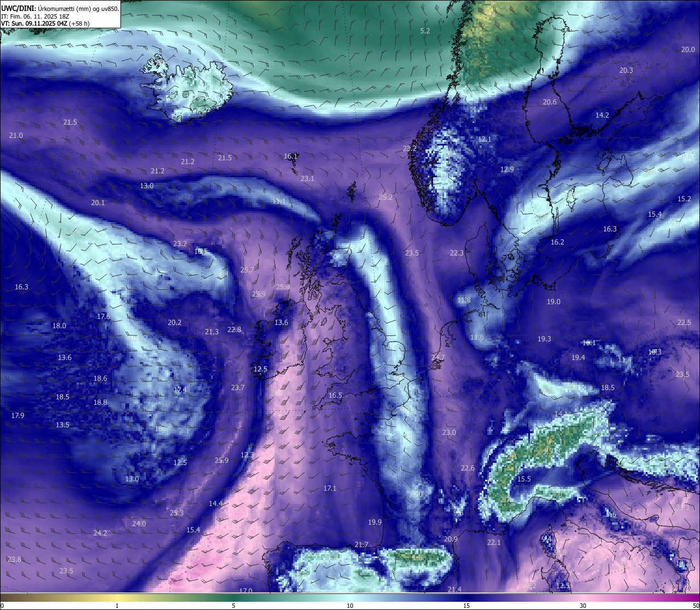Click the 20.1 value label

[98, 203]
